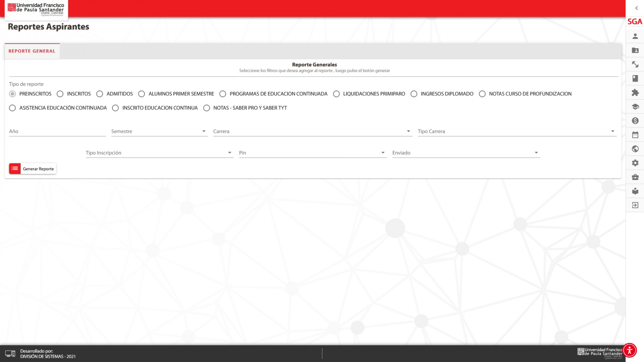Click the briefcase icon in sidebar
Image resolution: width=644 pixels, height=362 pixels.
point(635,177)
